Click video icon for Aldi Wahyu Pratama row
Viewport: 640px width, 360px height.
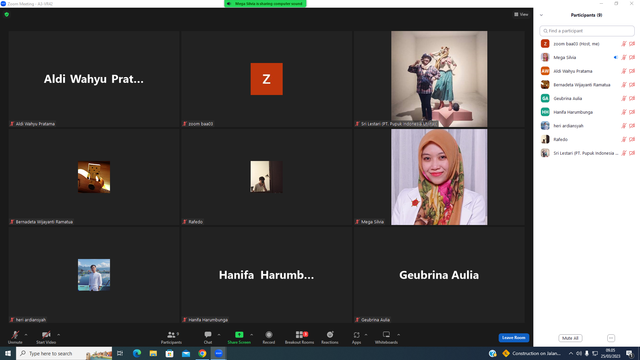coord(632,71)
